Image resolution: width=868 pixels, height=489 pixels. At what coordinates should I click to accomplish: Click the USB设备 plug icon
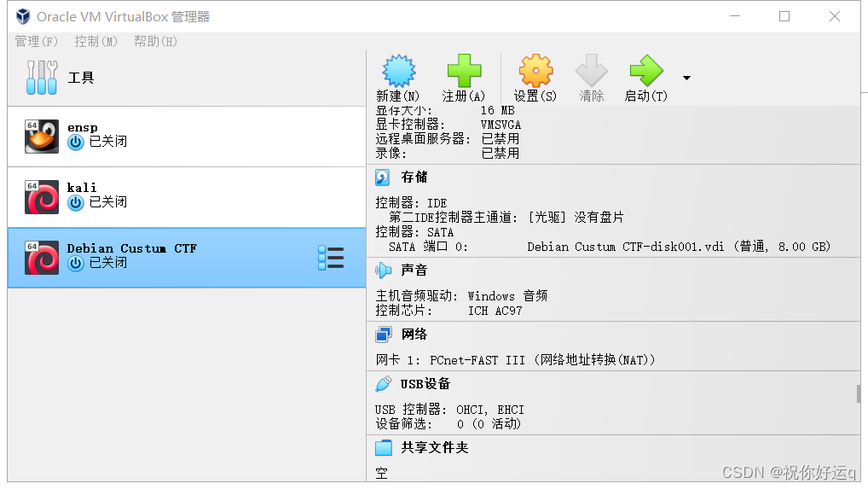point(383,384)
